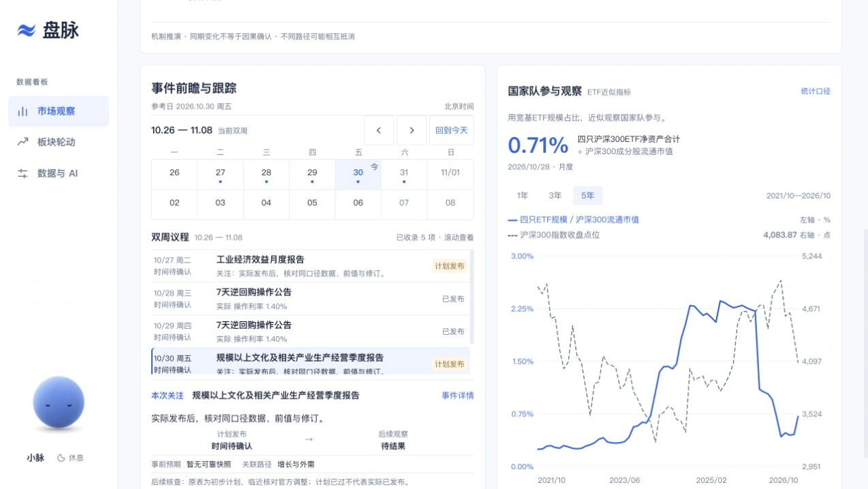The width and height of the screenshot is (868, 489).
Task: Click the blue 小脉 mascot avatar
Action: tap(59, 403)
